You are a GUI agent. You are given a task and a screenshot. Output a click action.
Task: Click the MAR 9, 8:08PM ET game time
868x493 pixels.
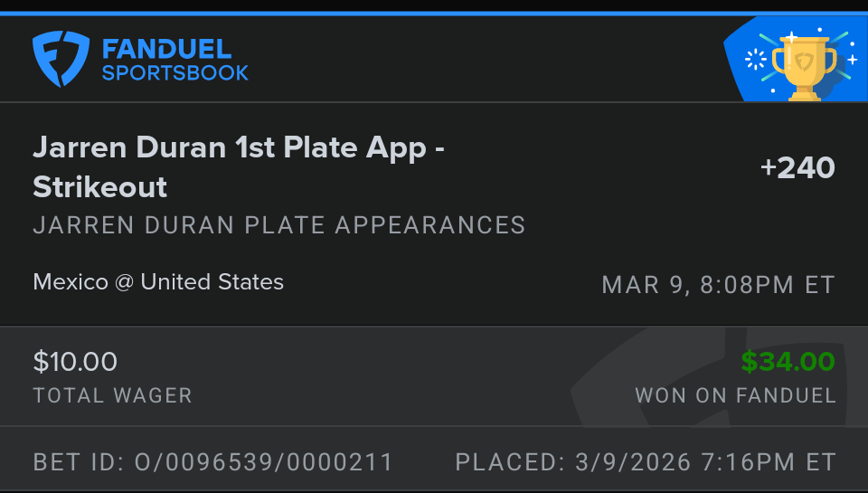point(718,285)
